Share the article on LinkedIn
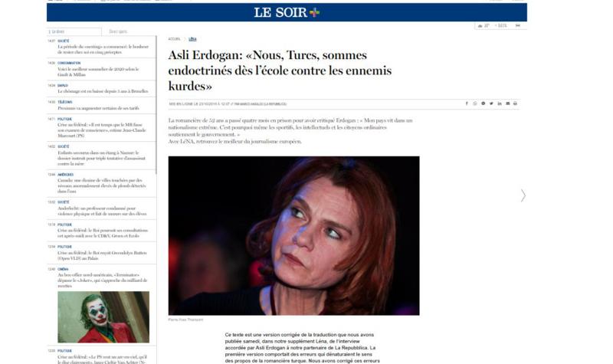 (500, 103)
